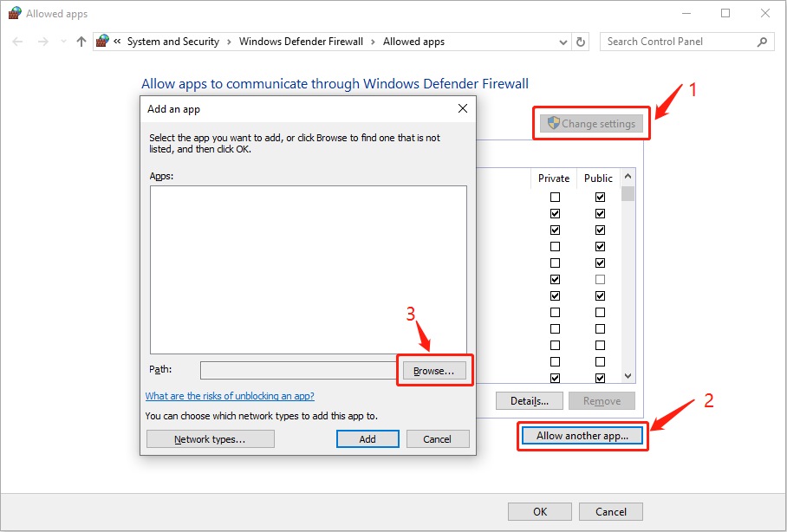Click the Allowed apps title bar icon
787x532 pixels.
tap(15, 13)
